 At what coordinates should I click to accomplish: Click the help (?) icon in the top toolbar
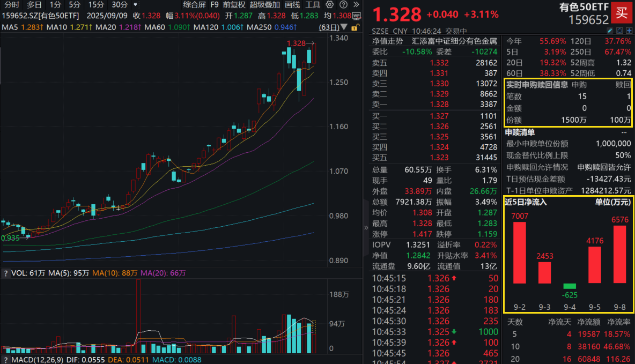coord(343,4)
